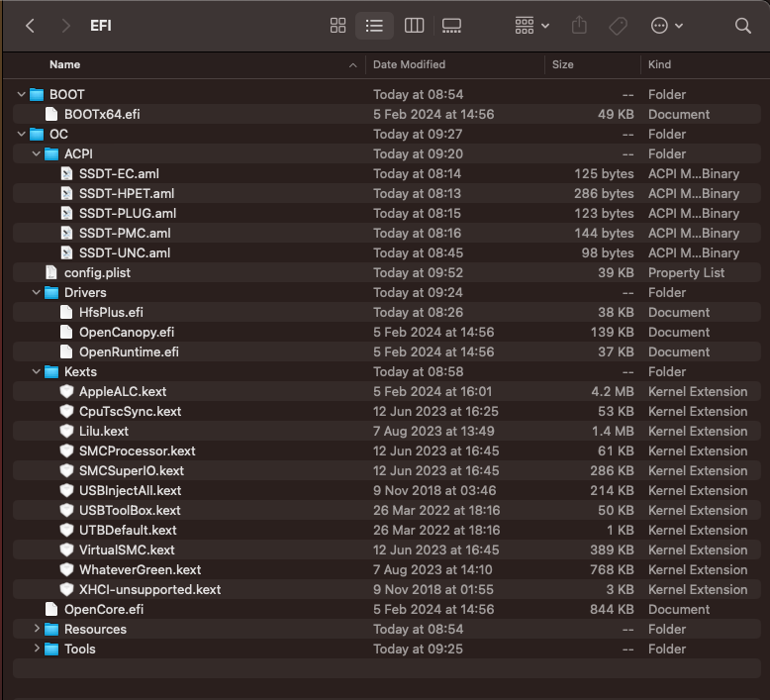
Task: Select the OpenCanopy.efi file name
Action: (127, 332)
